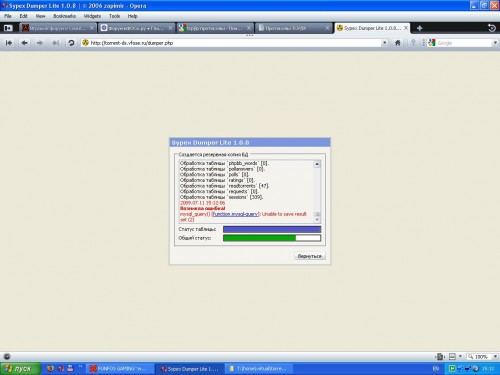Click the Fast Forward navigation button

[55, 43]
